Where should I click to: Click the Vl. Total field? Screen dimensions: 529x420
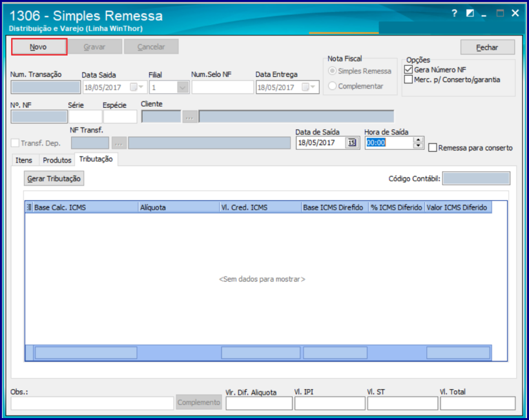pos(478,403)
